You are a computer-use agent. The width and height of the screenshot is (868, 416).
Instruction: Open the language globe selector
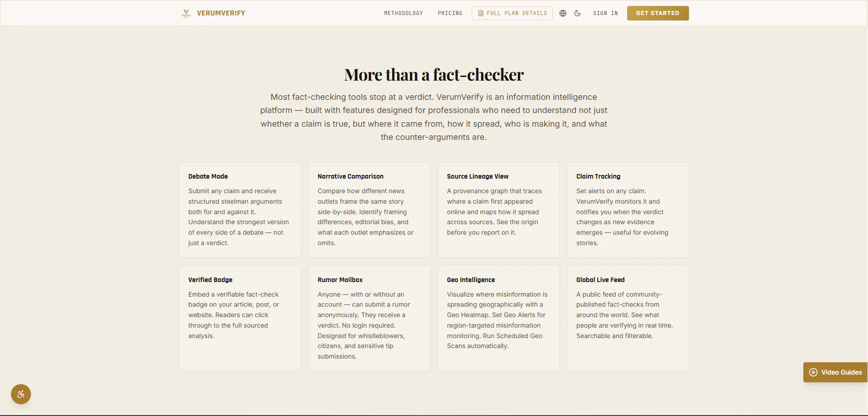563,13
